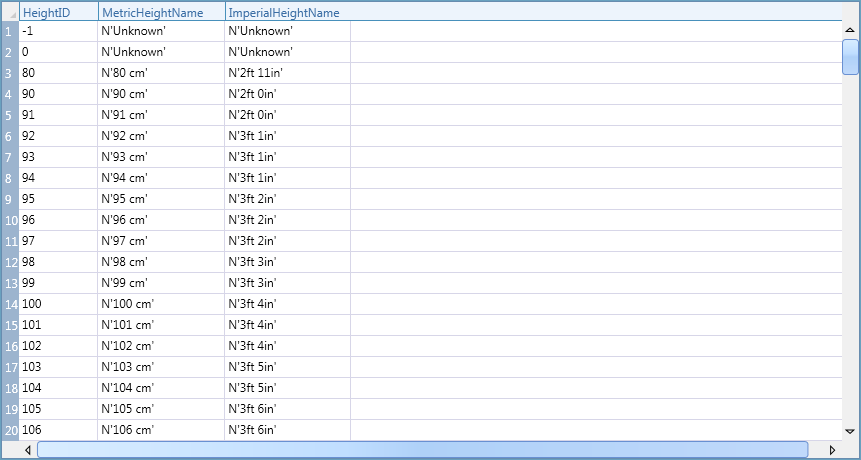
Task: Select the HeightID cell with value 106
Action: pos(59,430)
